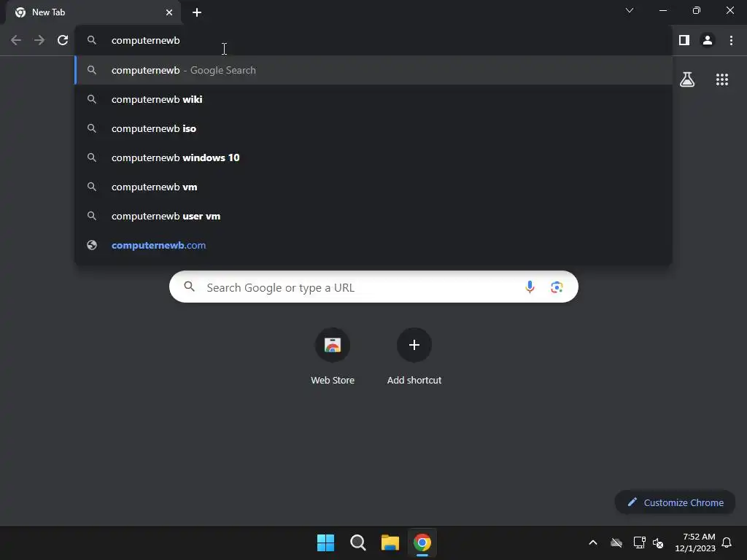The width and height of the screenshot is (747, 560).
Task: Open network status tray icon
Action: point(639,542)
